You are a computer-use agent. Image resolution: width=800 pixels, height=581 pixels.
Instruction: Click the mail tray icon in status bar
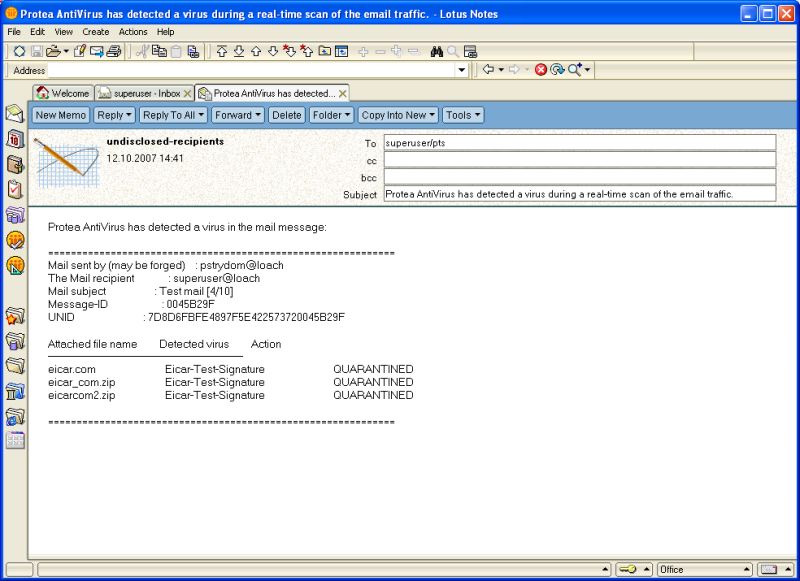pos(769,569)
